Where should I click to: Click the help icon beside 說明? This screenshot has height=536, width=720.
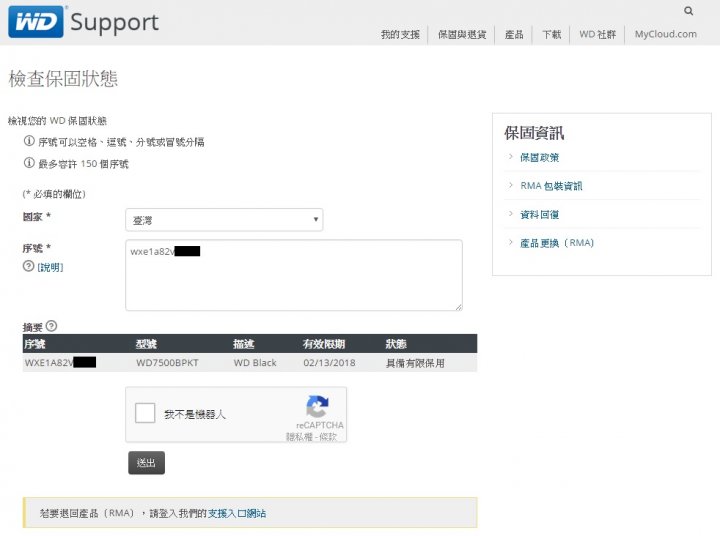(x=28, y=266)
